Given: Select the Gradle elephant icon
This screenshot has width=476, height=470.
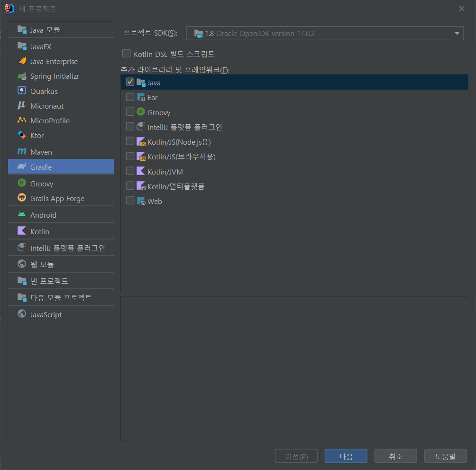Looking at the screenshot, I should tap(22, 166).
